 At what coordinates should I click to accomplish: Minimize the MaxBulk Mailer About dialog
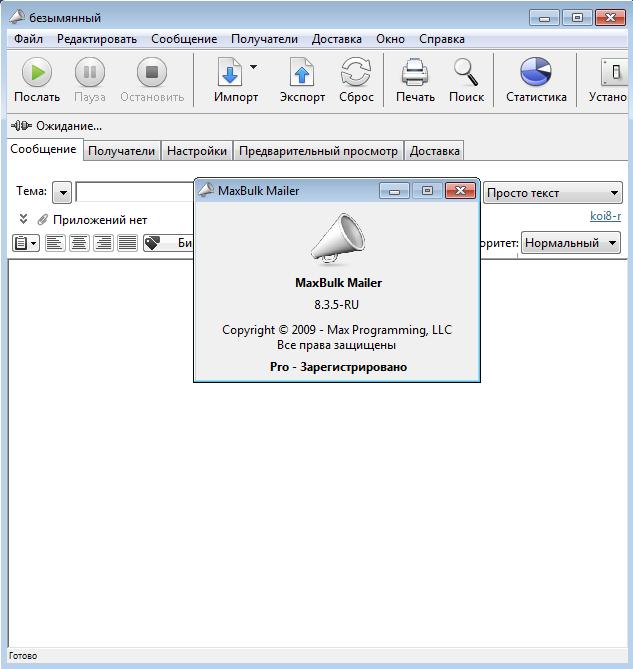click(x=394, y=191)
